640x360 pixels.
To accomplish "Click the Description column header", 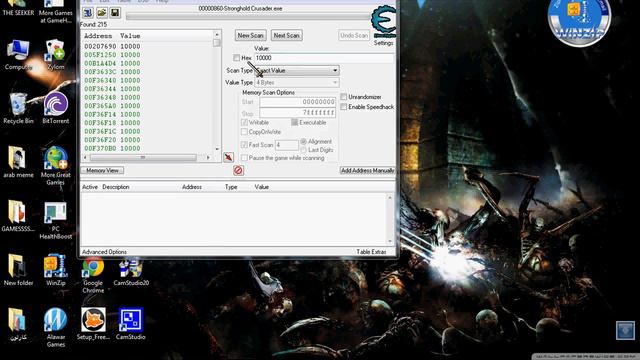I will [116, 187].
